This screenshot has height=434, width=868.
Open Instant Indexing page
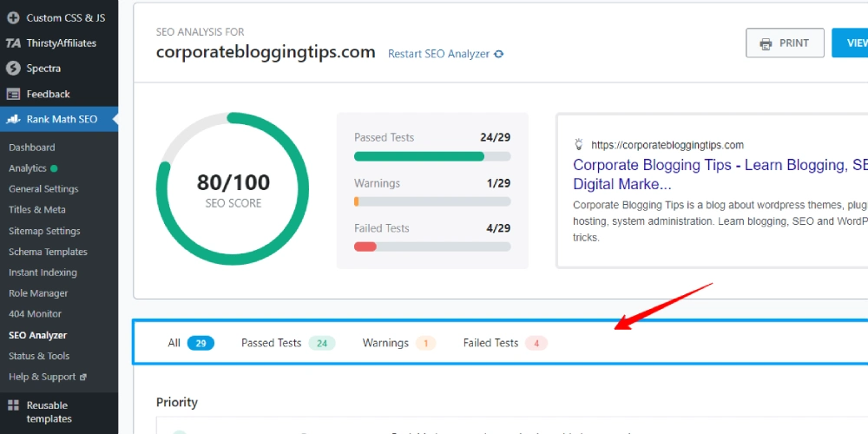[43, 273]
